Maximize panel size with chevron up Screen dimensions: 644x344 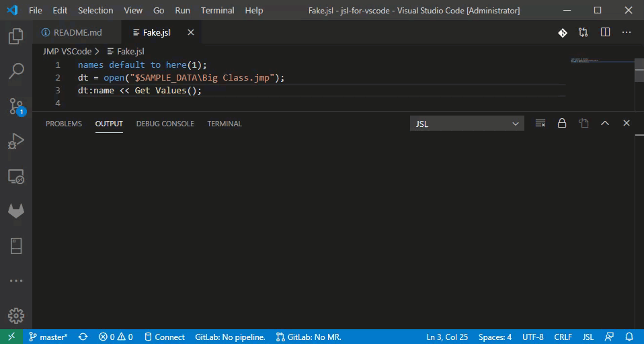(605, 123)
